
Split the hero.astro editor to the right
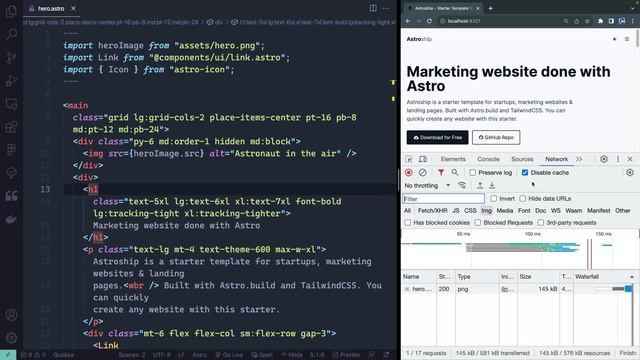373,8
